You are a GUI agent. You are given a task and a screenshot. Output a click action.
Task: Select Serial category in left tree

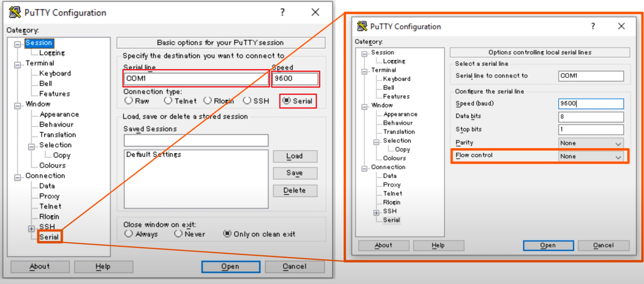pyautogui.click(x=49, y=237)
